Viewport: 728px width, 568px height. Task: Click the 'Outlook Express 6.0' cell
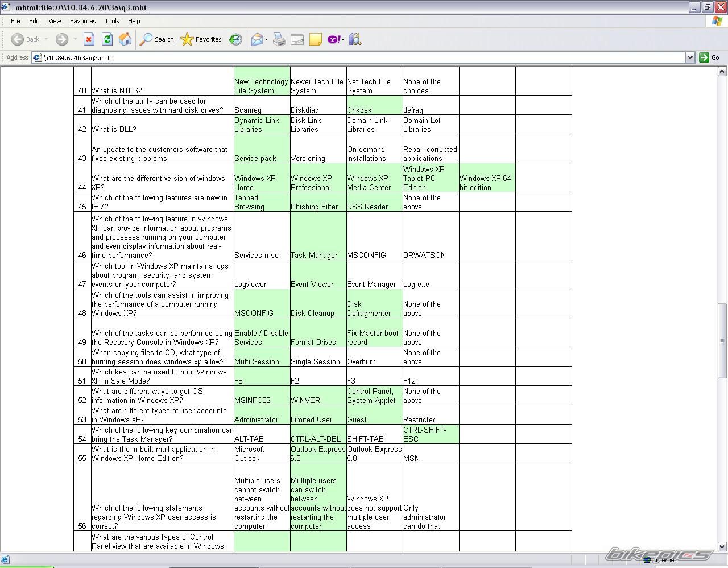click(318, 454)
